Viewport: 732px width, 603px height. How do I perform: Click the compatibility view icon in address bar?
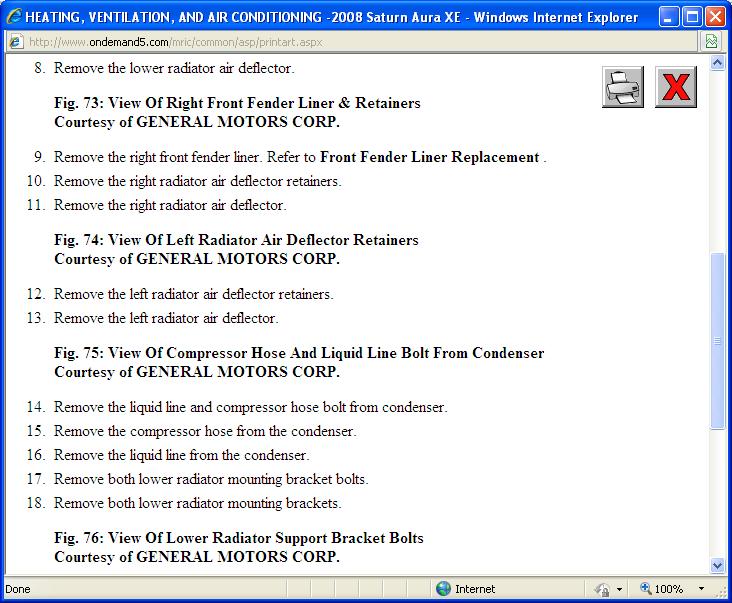click(711, 42)
